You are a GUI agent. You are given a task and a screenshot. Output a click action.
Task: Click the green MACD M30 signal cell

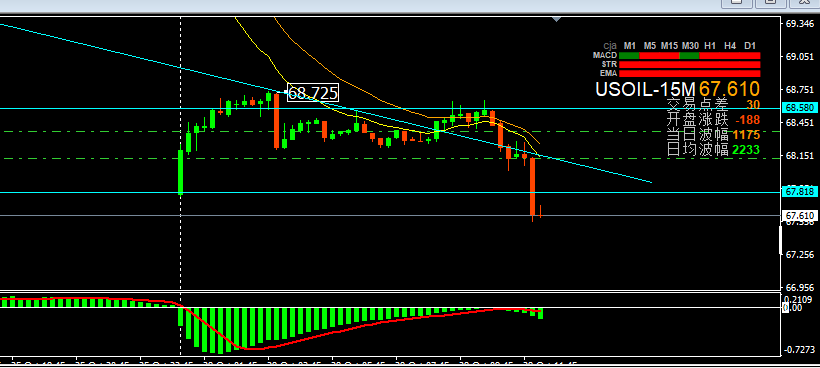(689, 55)
